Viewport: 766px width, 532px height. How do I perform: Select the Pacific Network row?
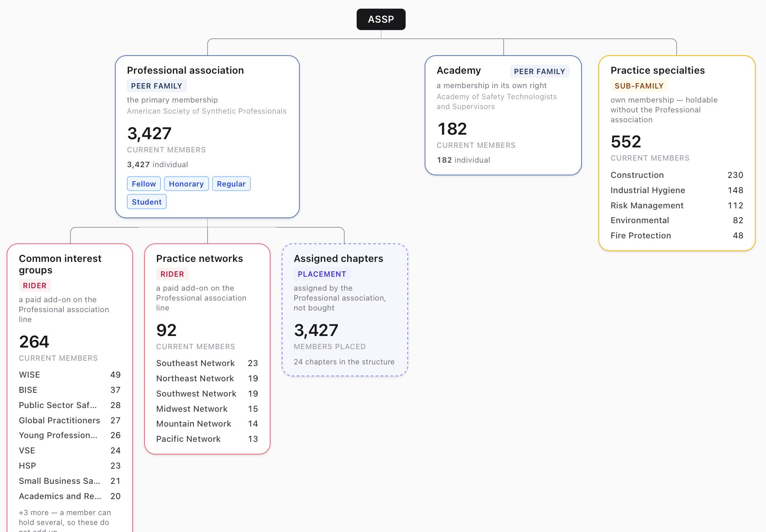[207, 439]
